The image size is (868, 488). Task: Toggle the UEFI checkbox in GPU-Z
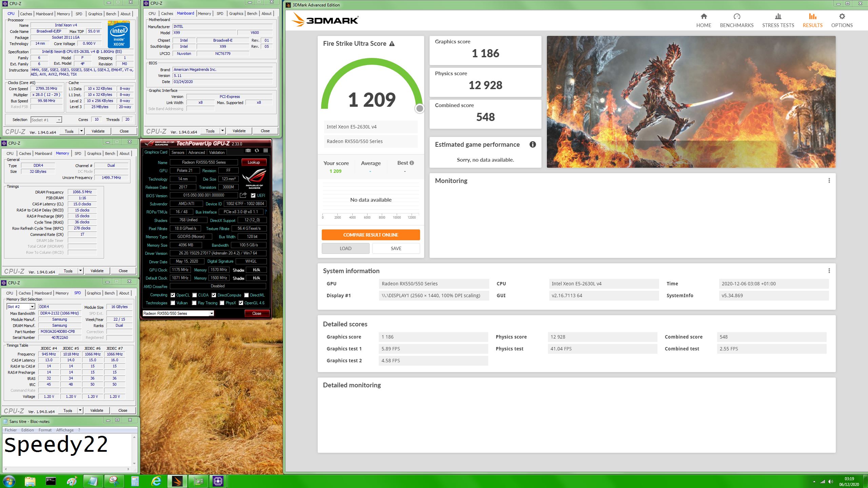tap(253, 196)
